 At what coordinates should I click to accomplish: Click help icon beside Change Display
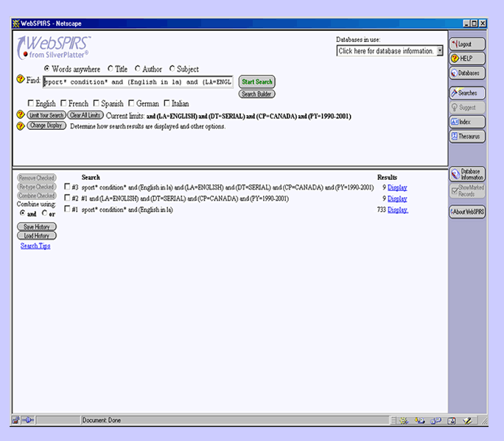click(21, 126)
